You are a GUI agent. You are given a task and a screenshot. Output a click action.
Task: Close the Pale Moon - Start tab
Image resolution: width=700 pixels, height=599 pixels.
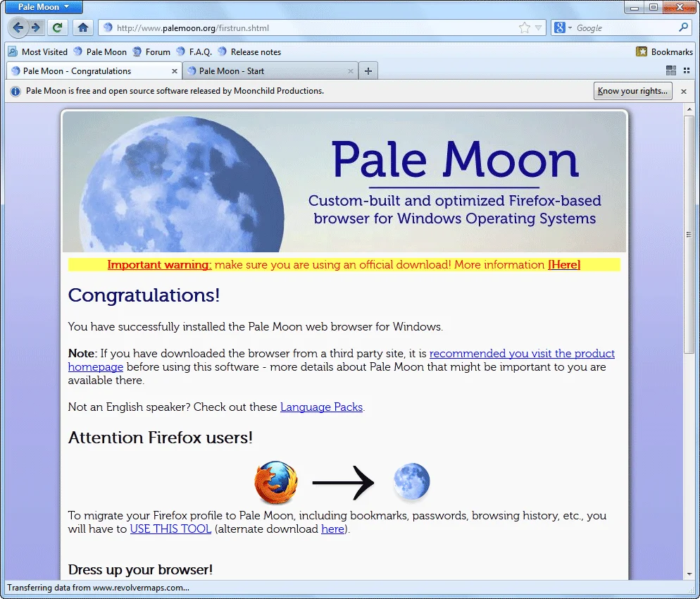coord(351,71)
